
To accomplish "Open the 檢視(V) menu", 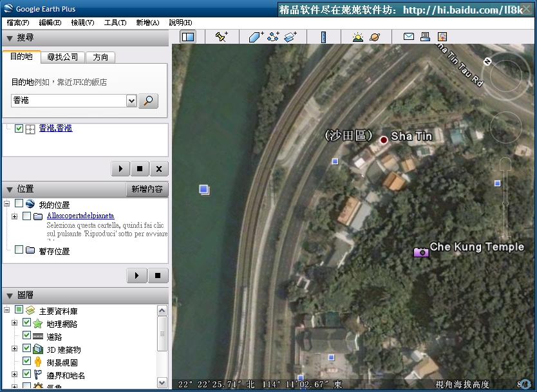I will click(82, 23).
